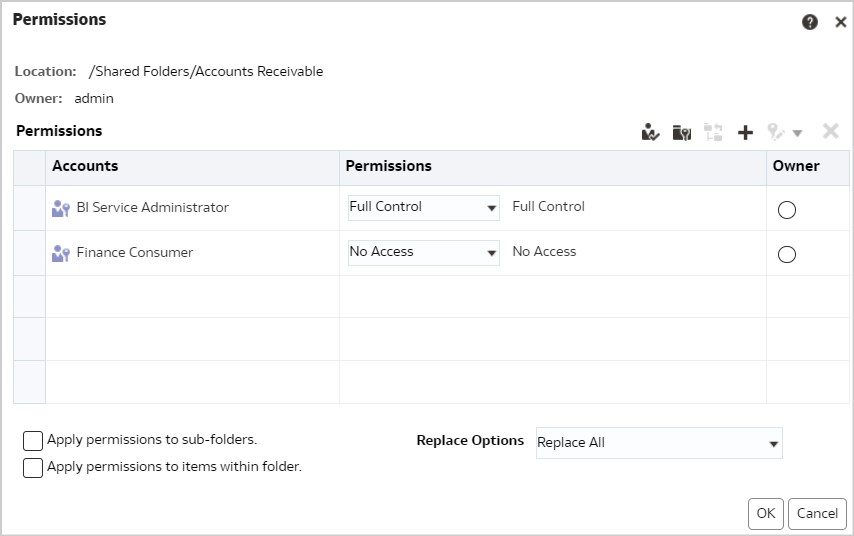Click the grayed key permission icon
Viewport: 854px width, 536px height.
click(x=776, y=132)
